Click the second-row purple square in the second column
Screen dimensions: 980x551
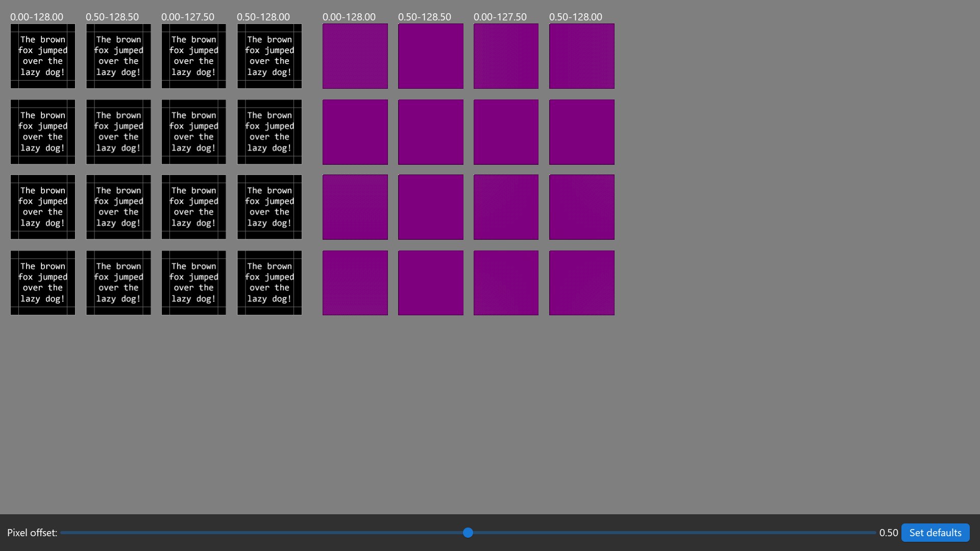[431, 132]
